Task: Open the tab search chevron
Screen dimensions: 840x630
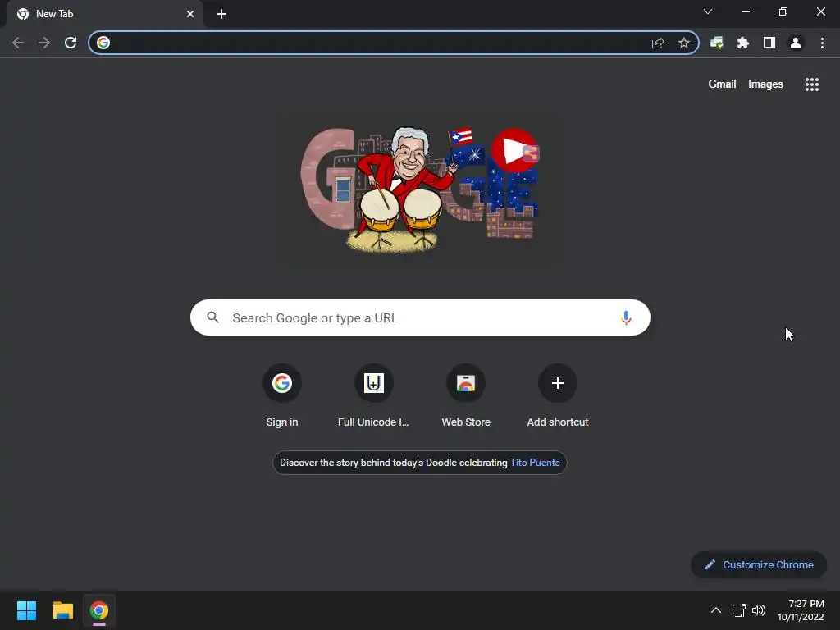Action: (708, 11)
